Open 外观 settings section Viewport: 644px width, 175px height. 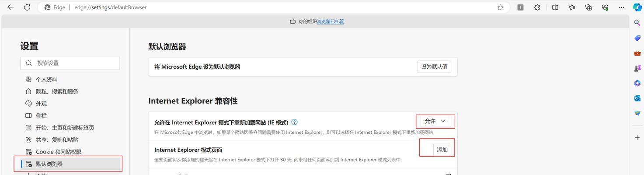(x=41, y=104)
